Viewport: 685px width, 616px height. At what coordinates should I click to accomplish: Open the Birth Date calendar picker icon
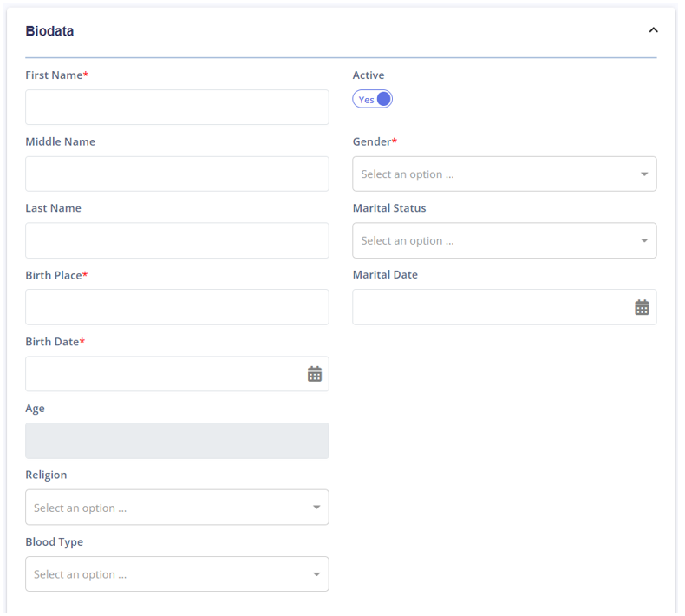pyautogui.click(x=315, y=374)
